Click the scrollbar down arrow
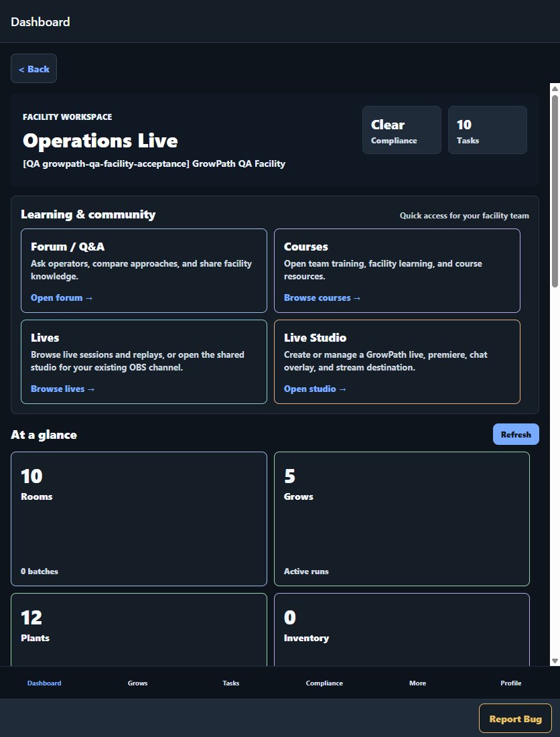 [555, 661]
